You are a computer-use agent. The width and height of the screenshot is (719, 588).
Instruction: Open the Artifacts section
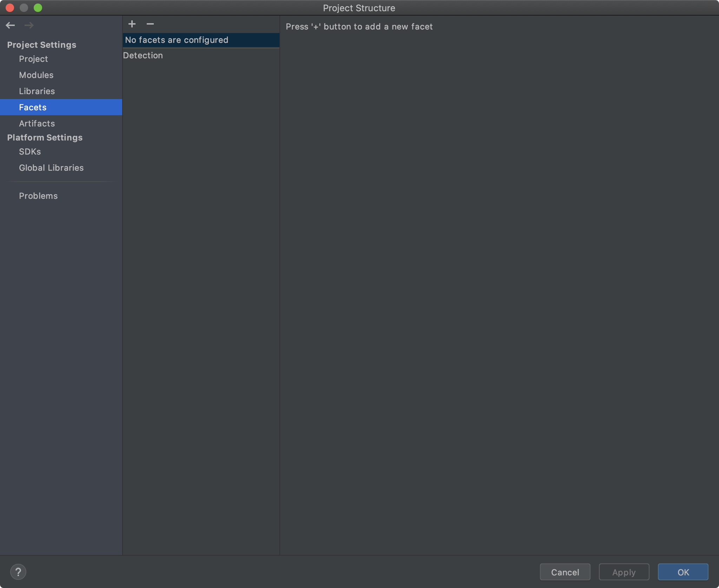tap(37, 124)
